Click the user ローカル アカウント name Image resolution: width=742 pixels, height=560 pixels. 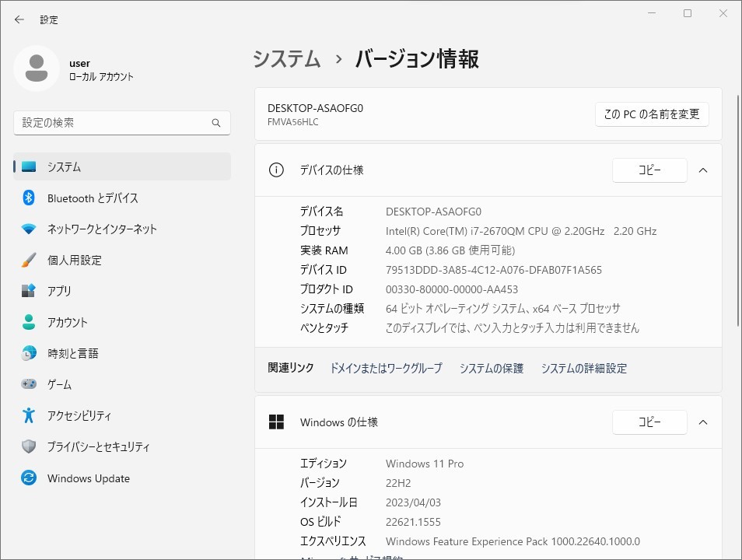click(101, 69)
